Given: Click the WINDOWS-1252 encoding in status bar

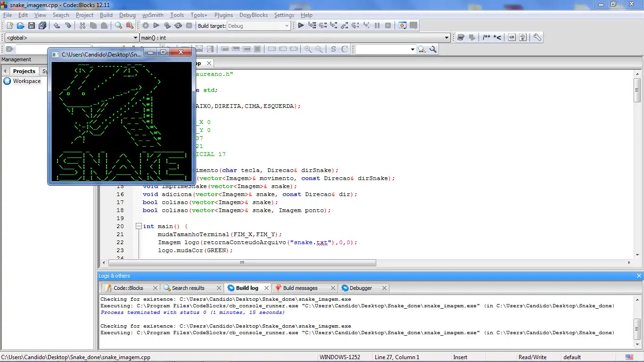Looking at the screenshot, I should [x=339, y=357].
